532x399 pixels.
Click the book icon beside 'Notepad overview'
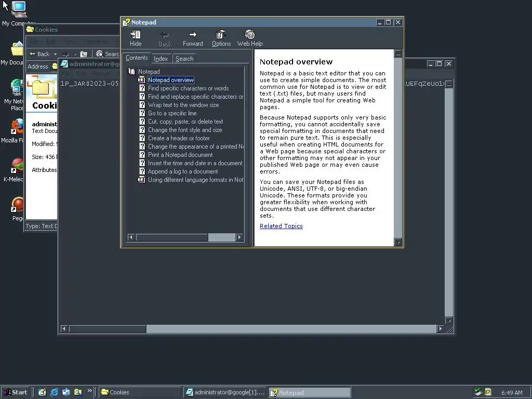141,80
